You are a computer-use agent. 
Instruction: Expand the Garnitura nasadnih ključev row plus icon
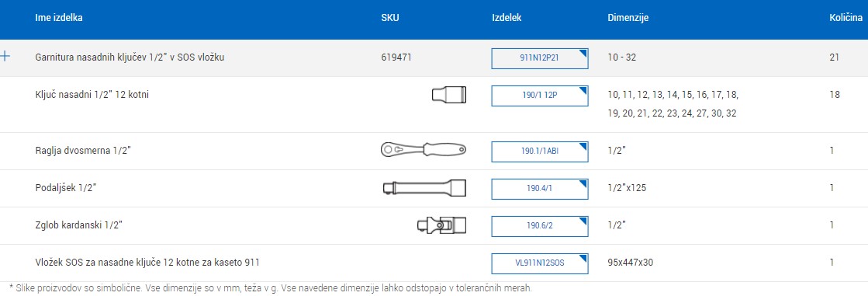click(5, 57)
